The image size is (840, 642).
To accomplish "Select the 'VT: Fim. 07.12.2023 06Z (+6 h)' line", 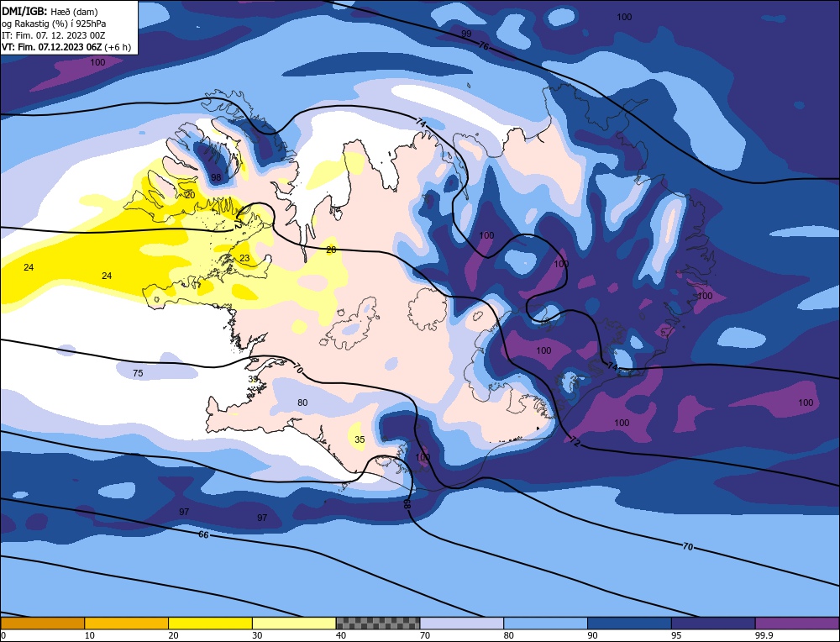I will pos(66,47).
